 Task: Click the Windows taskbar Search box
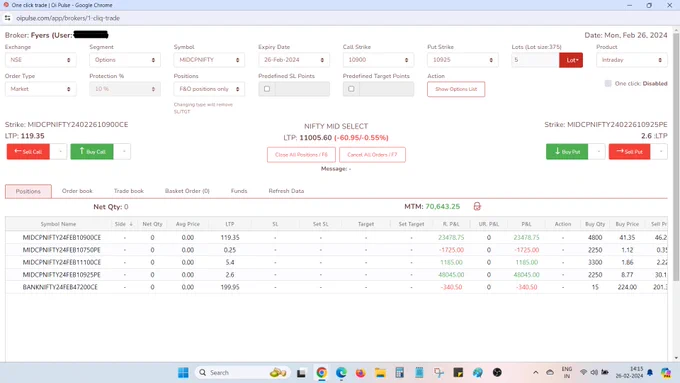(241, 373)
